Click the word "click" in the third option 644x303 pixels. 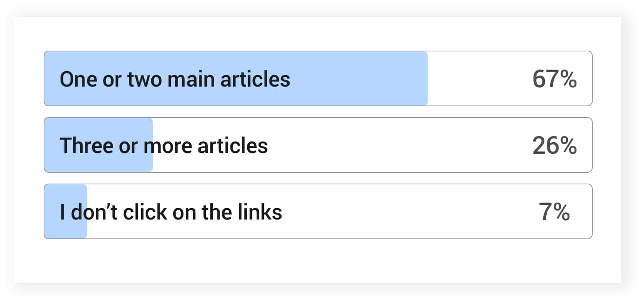[145, 212]
